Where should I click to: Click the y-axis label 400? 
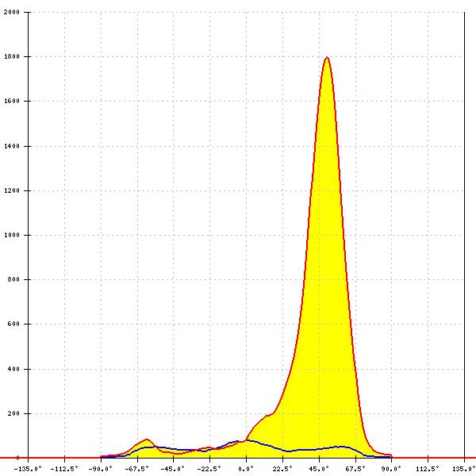pyautogui.click(x=13, y=369)
